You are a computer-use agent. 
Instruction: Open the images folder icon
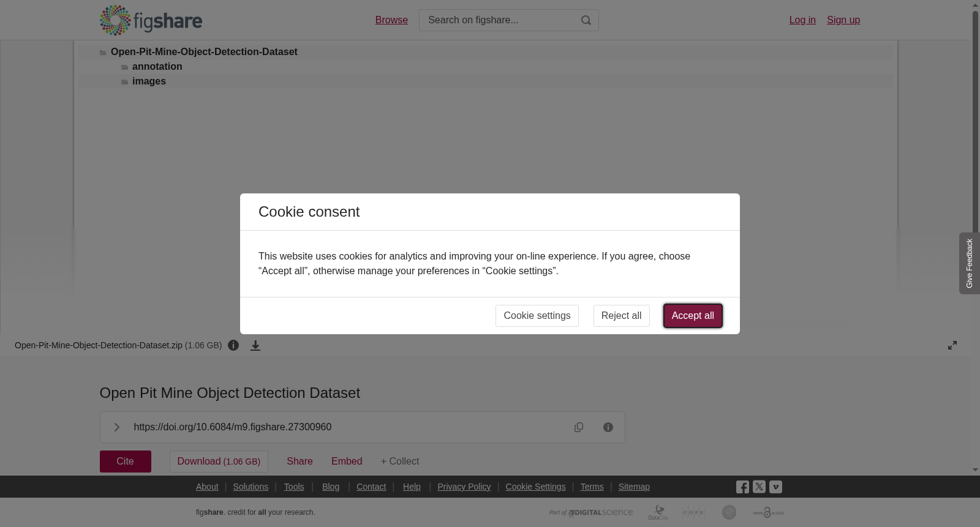(x=125, y=82)
